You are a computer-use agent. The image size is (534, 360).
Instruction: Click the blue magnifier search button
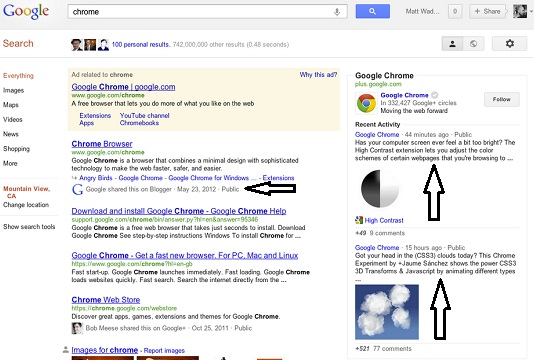tap(373, 11)
